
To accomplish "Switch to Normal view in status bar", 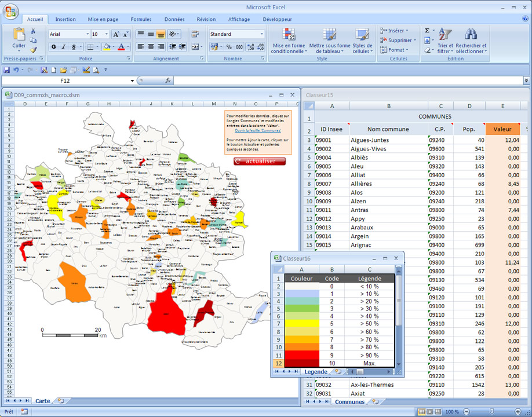I will click(421, 412).
